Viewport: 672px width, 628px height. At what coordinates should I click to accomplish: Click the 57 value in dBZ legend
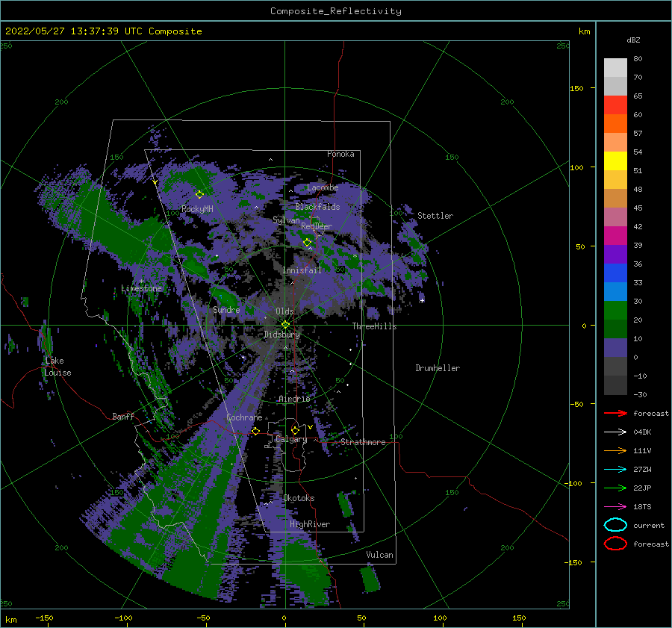click(x=638, y=134)
